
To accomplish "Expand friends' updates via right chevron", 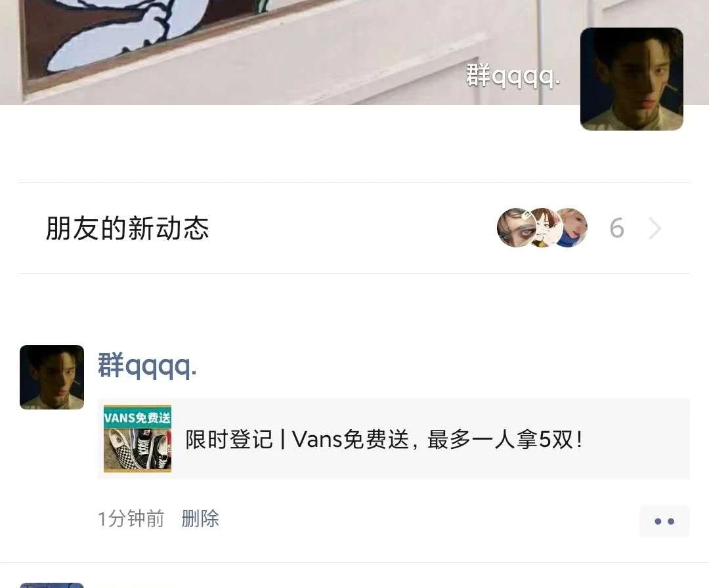I will [x=655, y=228].
